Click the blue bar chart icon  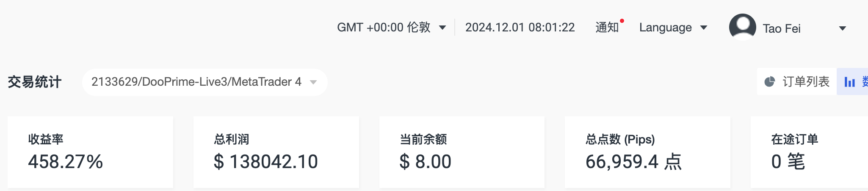(849, 82)
